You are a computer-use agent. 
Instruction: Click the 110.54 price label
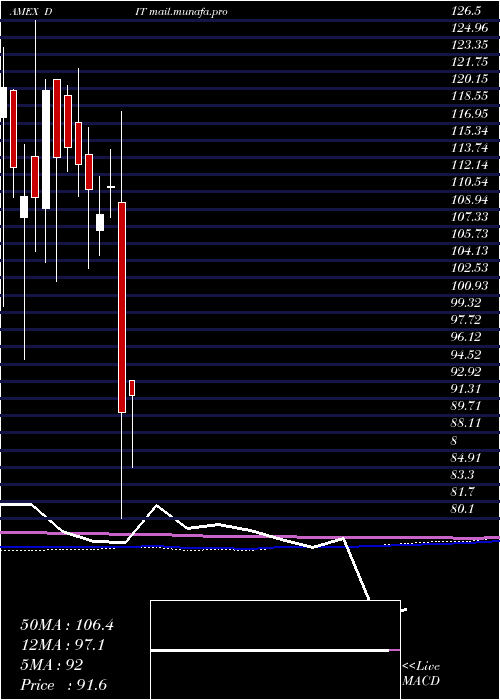469,182
